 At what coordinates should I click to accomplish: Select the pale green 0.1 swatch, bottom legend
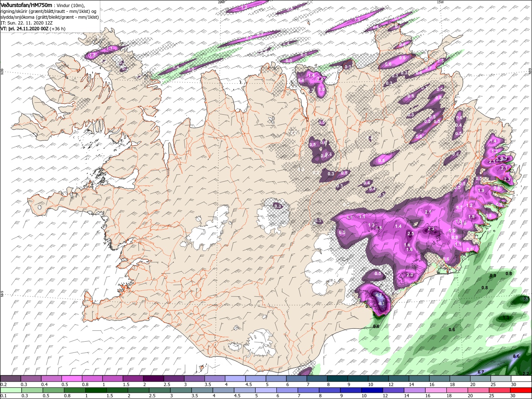click(11, 390)
